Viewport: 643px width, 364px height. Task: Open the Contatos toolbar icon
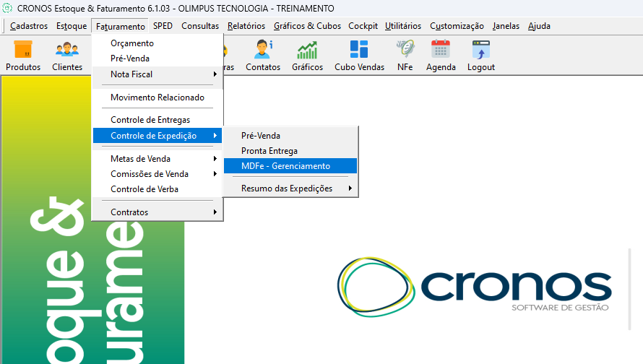[x=263, y=56]
